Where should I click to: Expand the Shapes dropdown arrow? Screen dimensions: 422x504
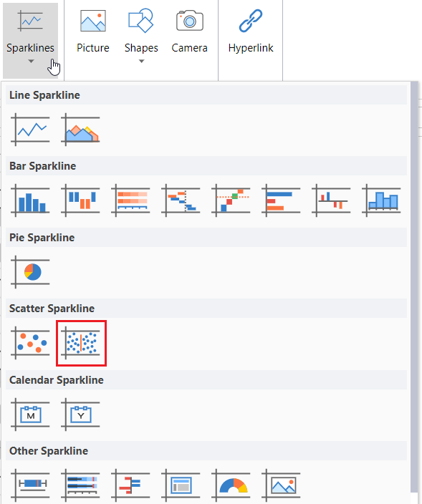pyautogui.click(x=142, y=61)
